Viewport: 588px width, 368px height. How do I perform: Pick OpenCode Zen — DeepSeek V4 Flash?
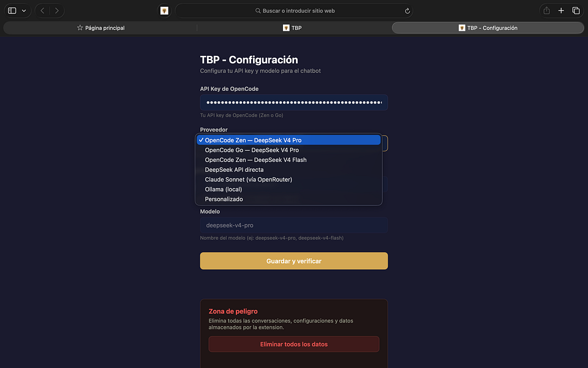[288, 159]
